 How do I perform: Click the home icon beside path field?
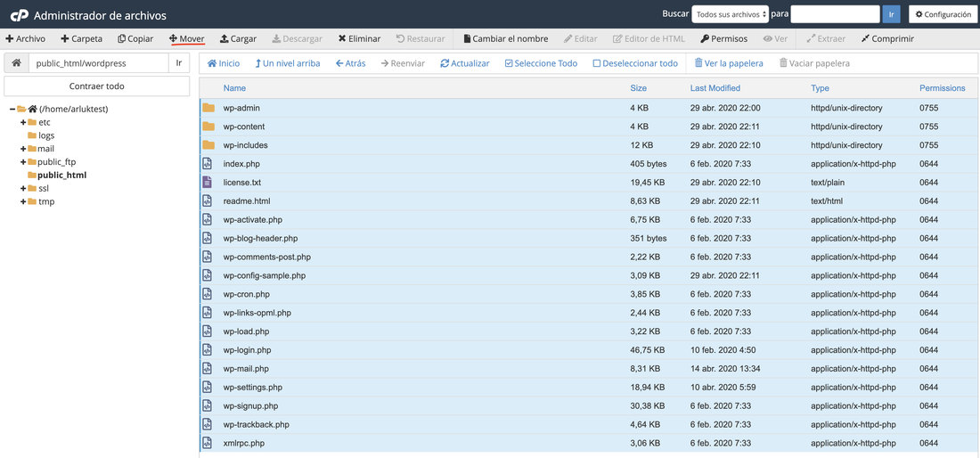(17, 63)
